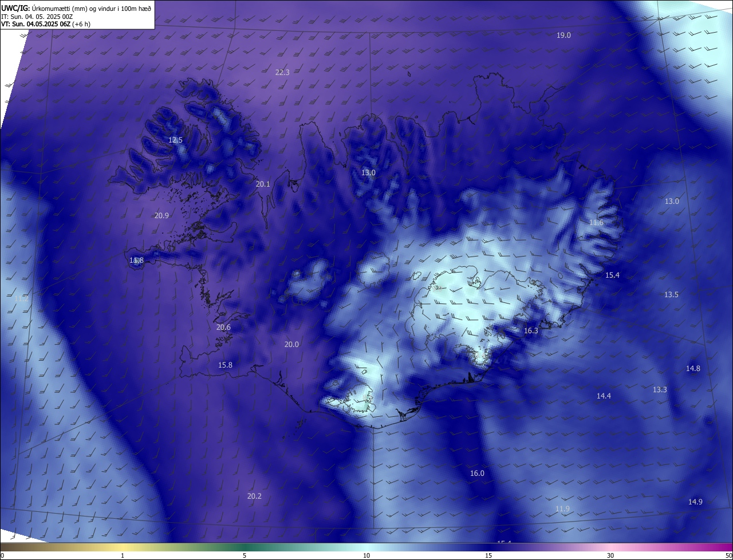Click the 20.1 map value
Image resolution: width=733 pixels, height=560 pixels.
263,184
